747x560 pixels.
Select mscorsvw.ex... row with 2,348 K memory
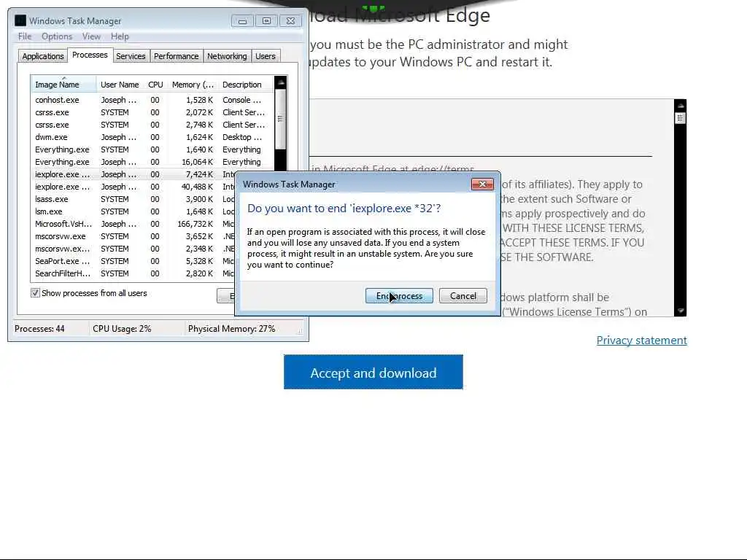133,249
